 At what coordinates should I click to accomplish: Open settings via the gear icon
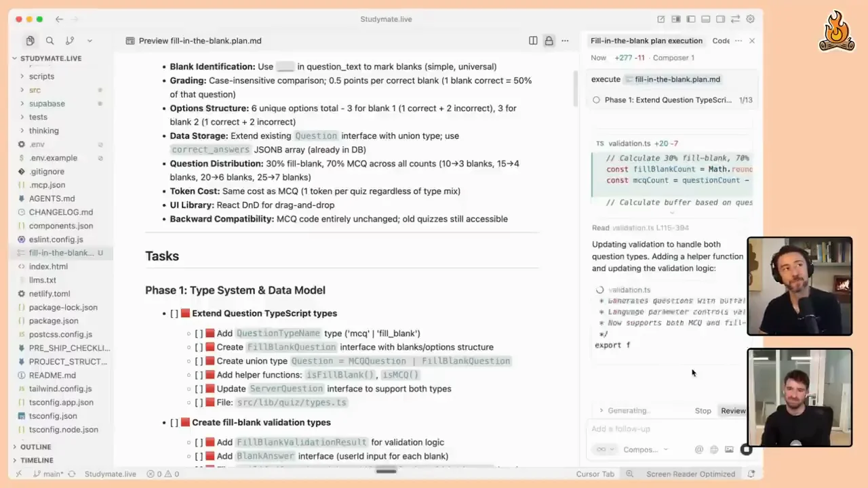pyautogui.click(x=751, y=19)
